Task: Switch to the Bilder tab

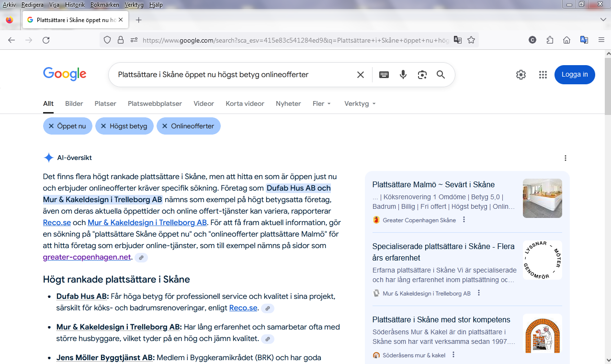Action: pos(74,103)
